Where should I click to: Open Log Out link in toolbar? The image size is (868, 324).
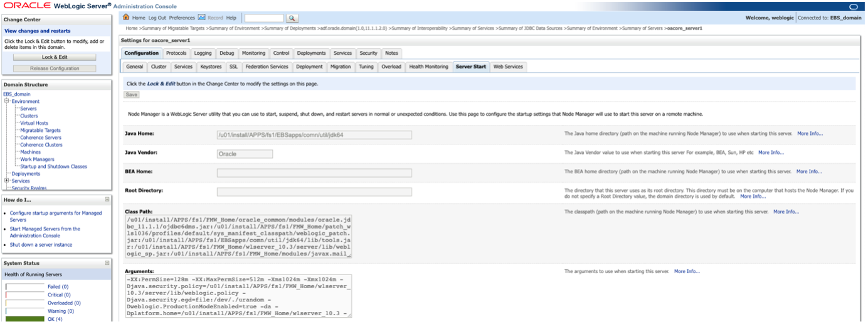click(157, 18)
